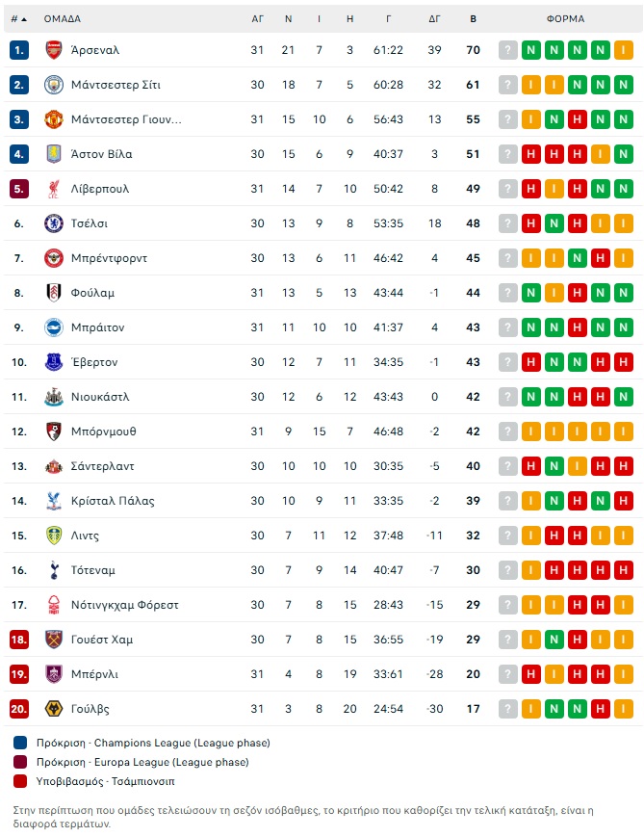
Task: Click the Liverpool club crest icon
Action: [54, 189]
